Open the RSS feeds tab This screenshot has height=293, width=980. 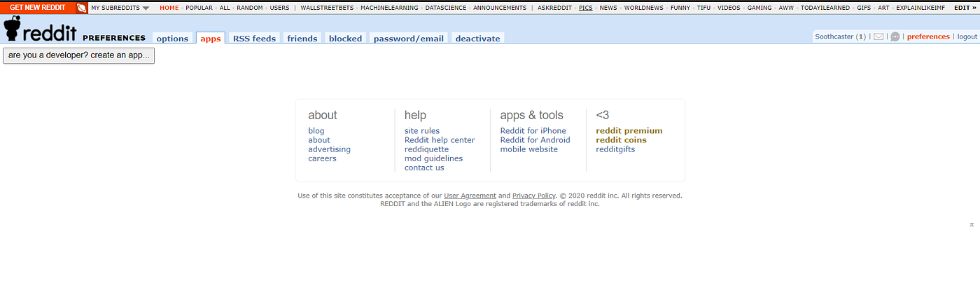(254, 39)
